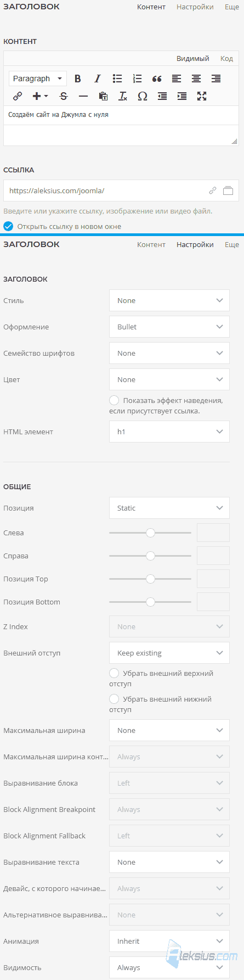
Task: Insert link via chain icon in toolbar
Action: coord(18,96)
